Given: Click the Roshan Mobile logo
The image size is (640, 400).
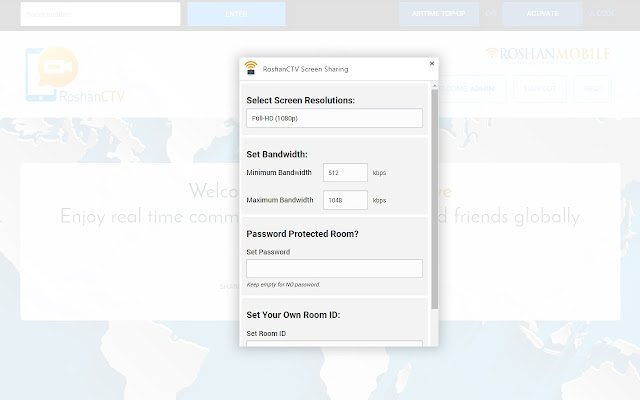Looking at the screenshot, I should point(548,54).
